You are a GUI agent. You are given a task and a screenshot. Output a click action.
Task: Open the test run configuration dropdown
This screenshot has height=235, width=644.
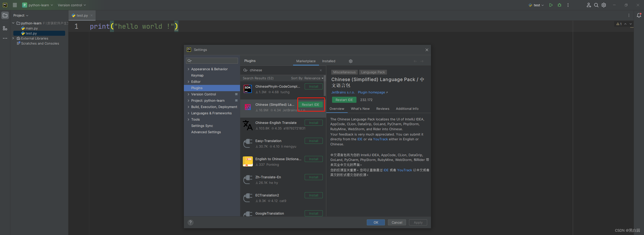click(x=536, y=5)
